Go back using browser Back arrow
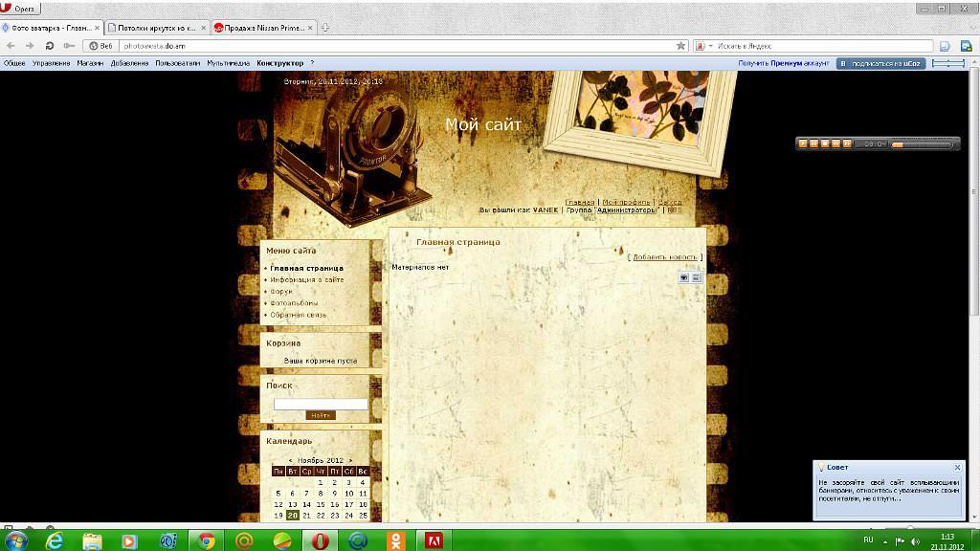980x551 pixels. coord(11,45)
